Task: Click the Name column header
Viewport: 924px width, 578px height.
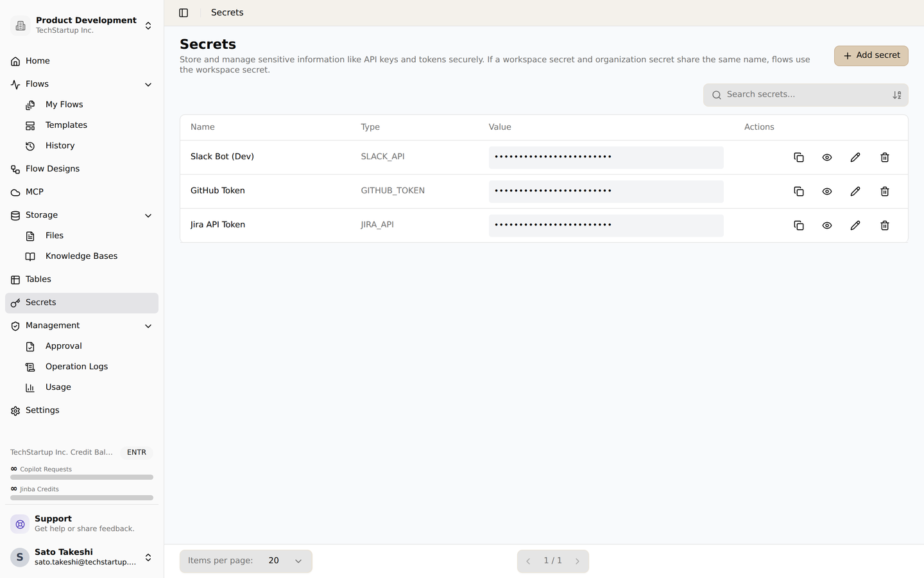Action: pyautogui.click(x=203, y=127)
